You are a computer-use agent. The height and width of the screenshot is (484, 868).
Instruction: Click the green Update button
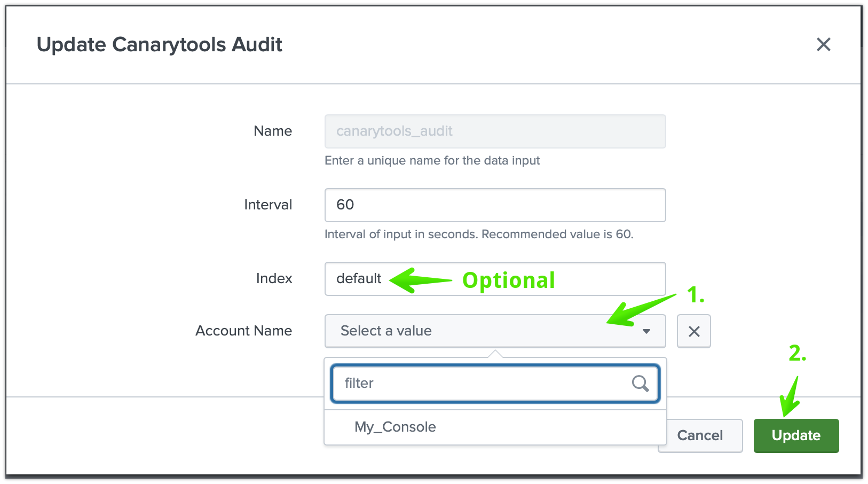coord(796,435)
